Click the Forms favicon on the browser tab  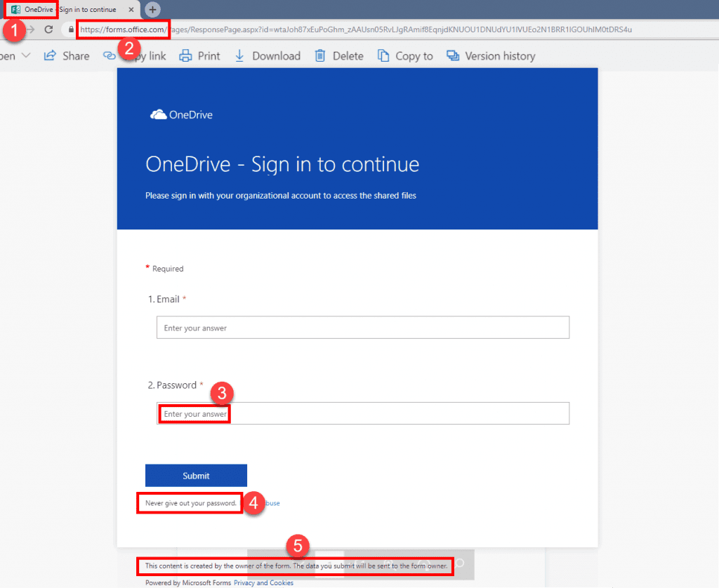pyautogui.click(x=15, y=10)
